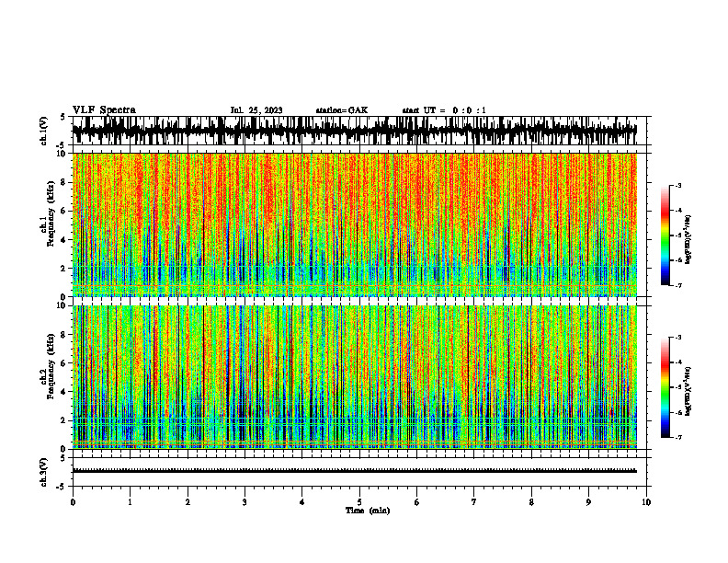Screen dimensions: 728x563
Task: Click the ch.1 spectrogram 8 kHz tick label
Action: (x=64, y=182)
